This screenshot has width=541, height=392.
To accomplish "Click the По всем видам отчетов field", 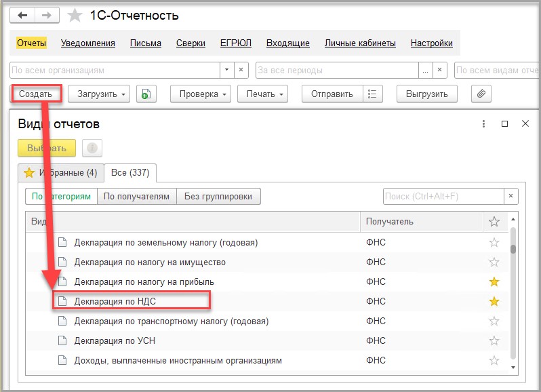I will pyautogui.click(x=497, y=70).
